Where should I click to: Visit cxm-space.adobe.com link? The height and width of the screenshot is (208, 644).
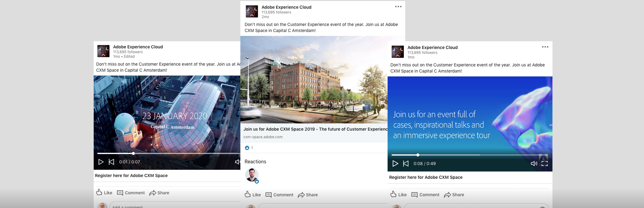point(263,137)
